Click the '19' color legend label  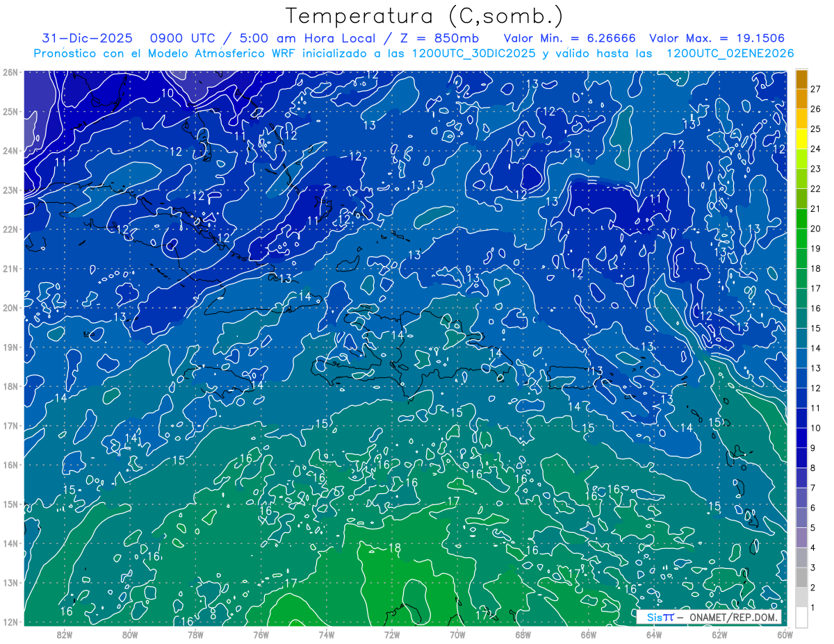pyautogui.click(x=815, y=249)
